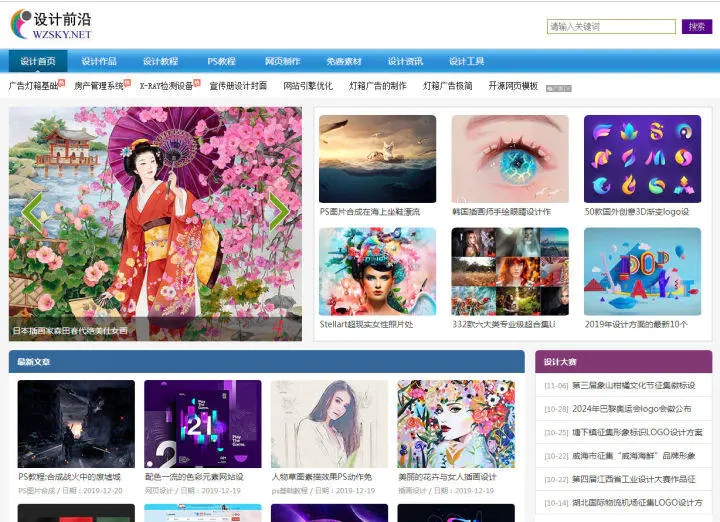Click title 配色一流的色彩元素网站设

[194, 477]
